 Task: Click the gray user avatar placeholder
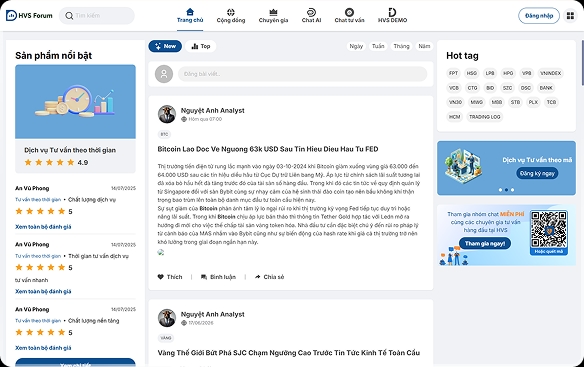[164, 74]
